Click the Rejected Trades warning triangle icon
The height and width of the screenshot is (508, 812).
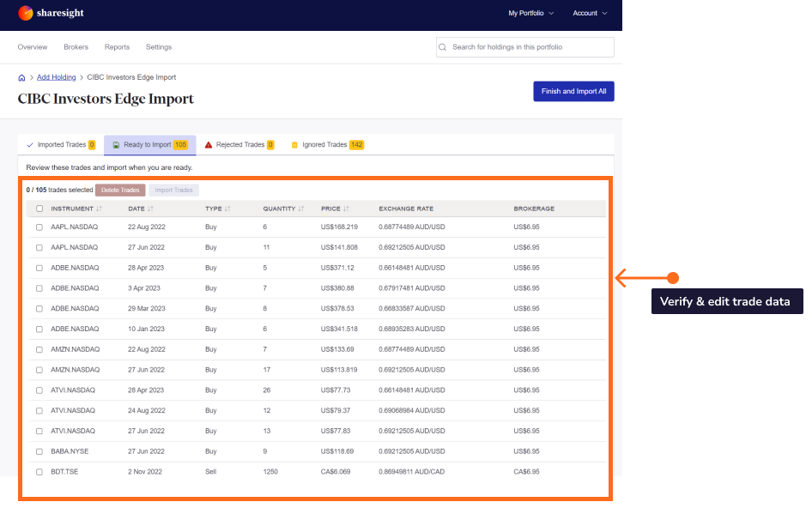[x=209, y=145]
